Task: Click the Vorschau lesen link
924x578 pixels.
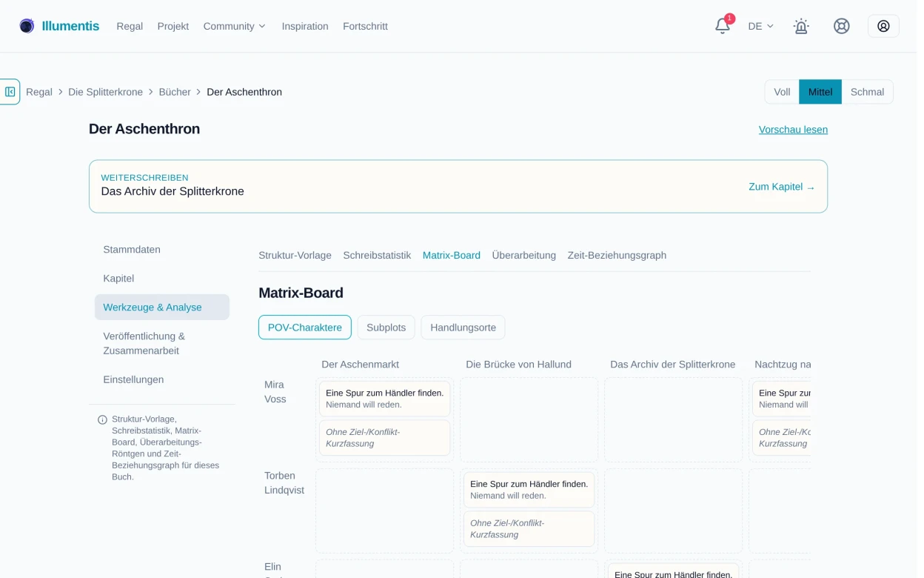Action: pos(793,130)
